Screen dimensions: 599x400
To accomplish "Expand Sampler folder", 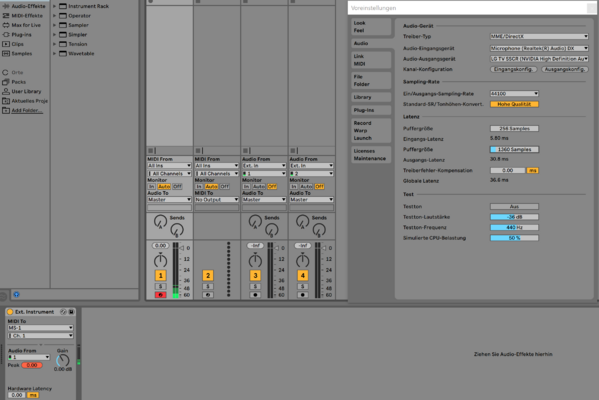I will pyautogui.click(x=54, y=25).
